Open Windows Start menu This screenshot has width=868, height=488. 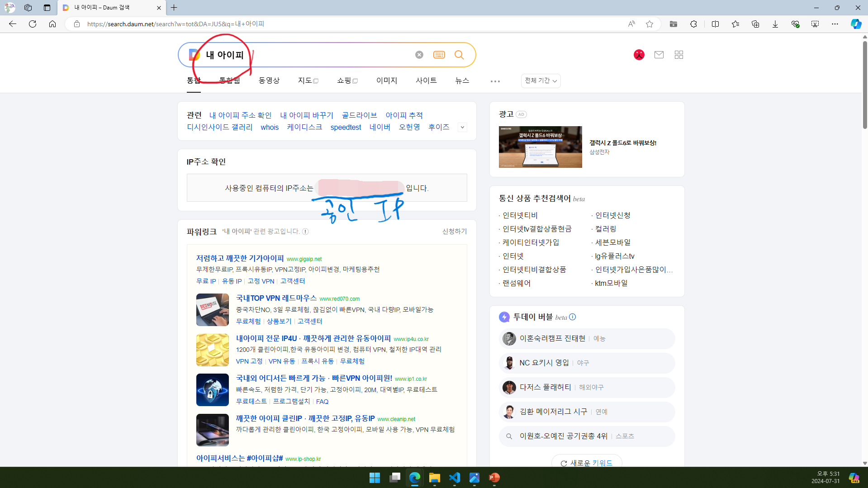(375, 478)
